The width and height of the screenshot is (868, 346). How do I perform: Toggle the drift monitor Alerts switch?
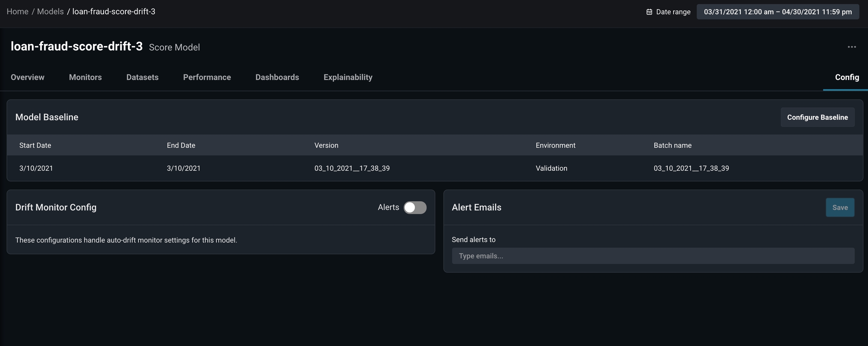click(x=415, y=208)
